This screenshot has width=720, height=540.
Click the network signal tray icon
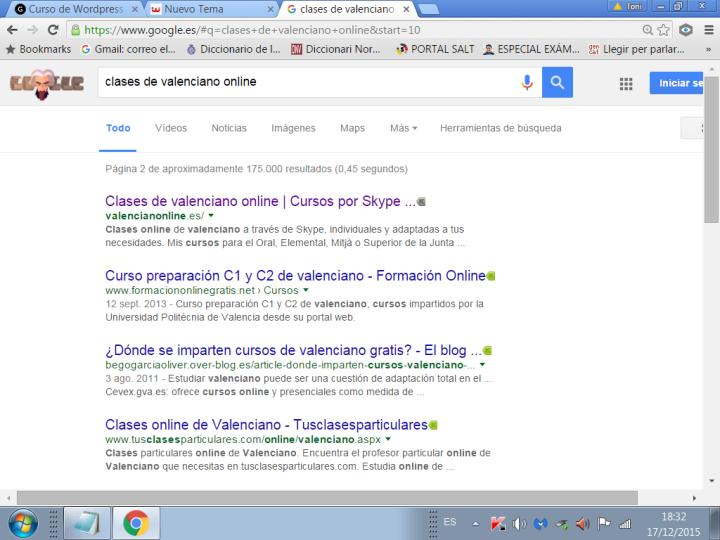click(x=624, y=523)
